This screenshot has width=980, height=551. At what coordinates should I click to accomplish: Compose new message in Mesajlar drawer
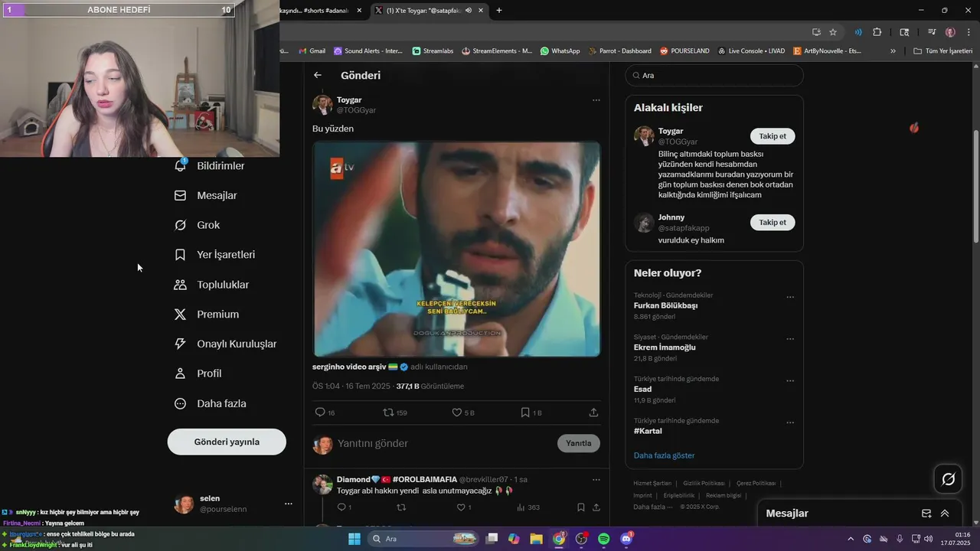click(926, 514)
